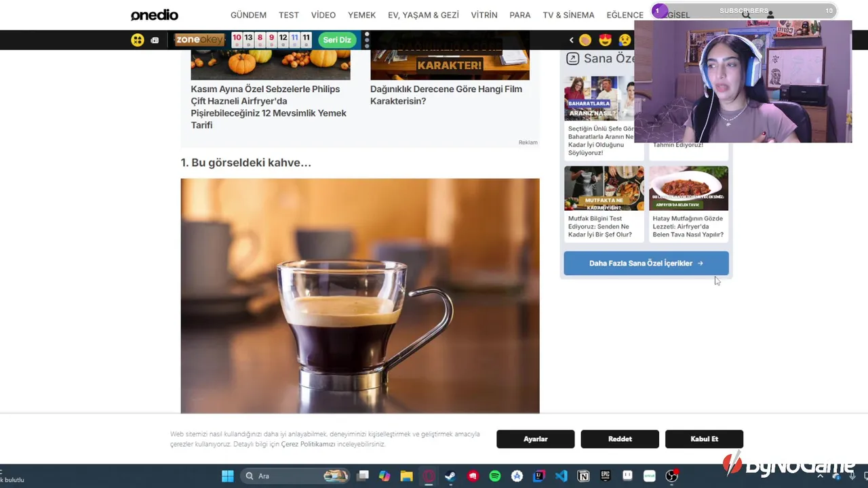Open the Çerez Politikamızı link
The width and height of the screenshot is (868, 488).
coord(308,444)
